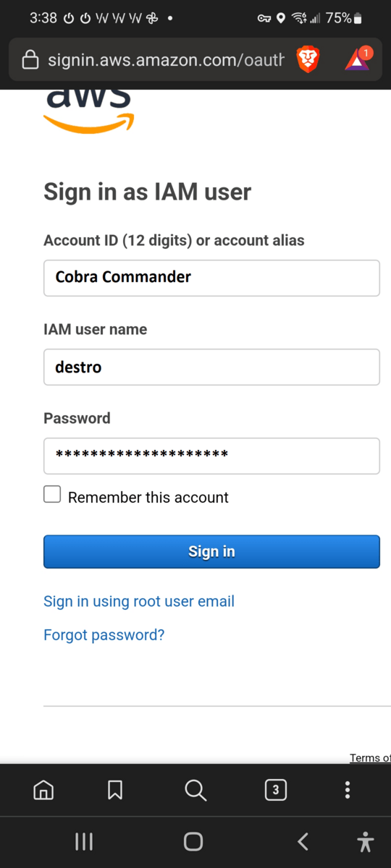391x868 pixels.
Task: Open bookmarks with the bookmark icon
Action: [114, 790]
